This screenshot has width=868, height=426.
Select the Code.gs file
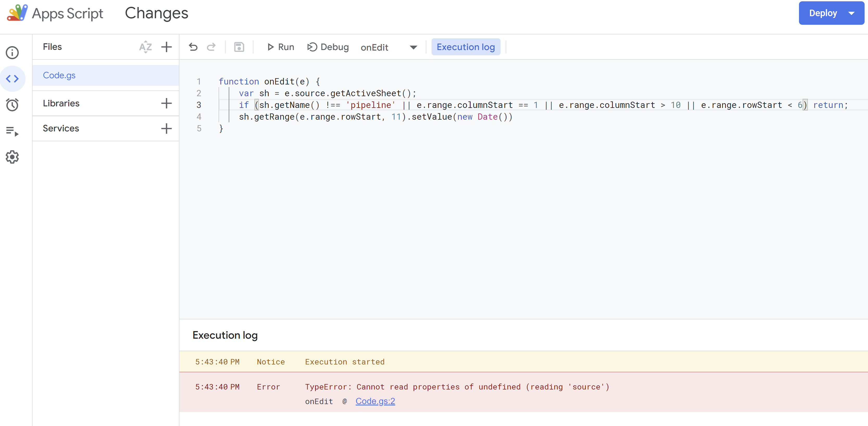(x=59, y=75)
